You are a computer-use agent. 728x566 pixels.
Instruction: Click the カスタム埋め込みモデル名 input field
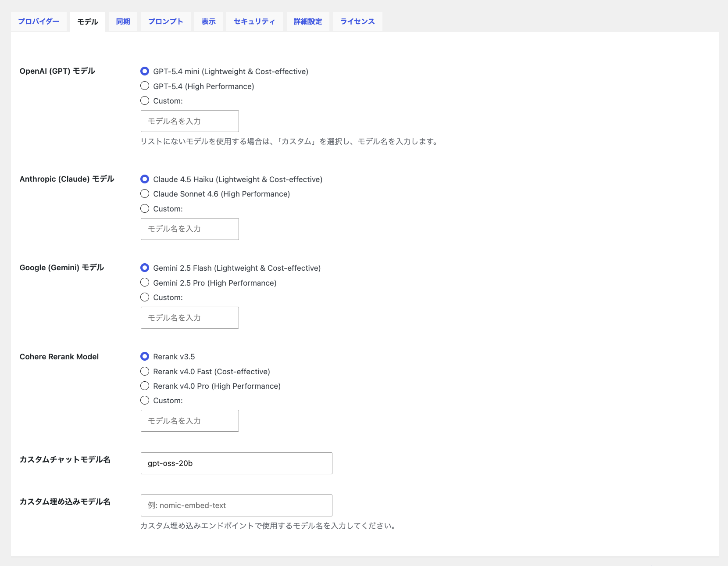236,505
